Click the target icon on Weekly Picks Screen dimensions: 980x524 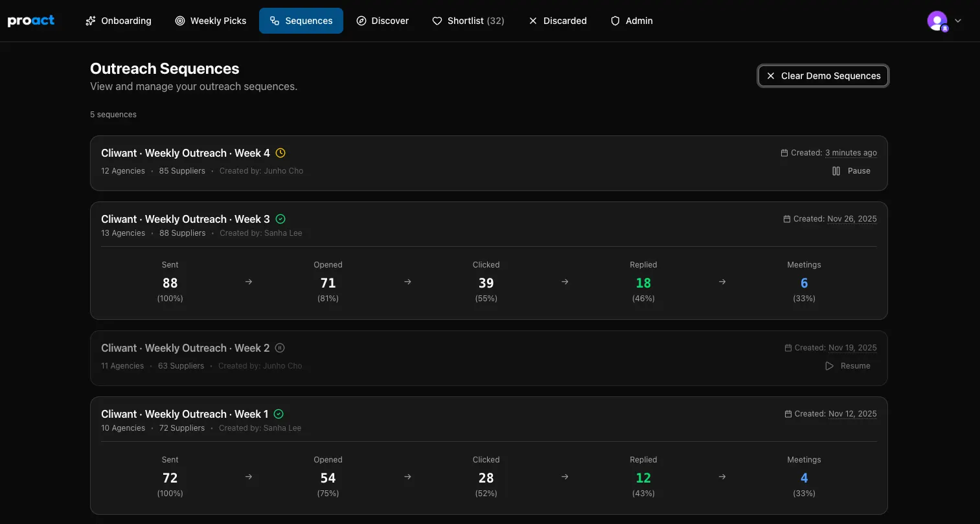tap(179, 21)
